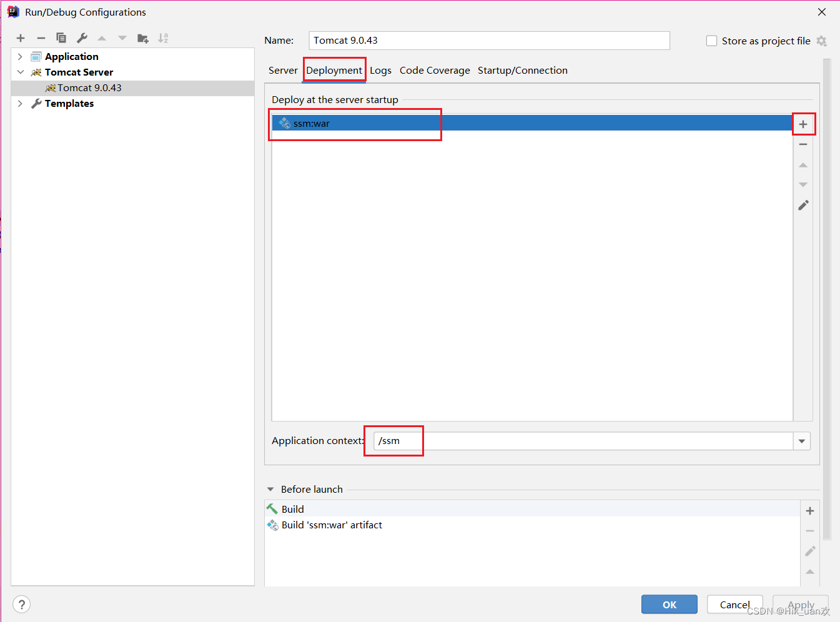This screenshot has height=622, width=840.
Task: Enable Store as project file
Action: coord(711,41)
